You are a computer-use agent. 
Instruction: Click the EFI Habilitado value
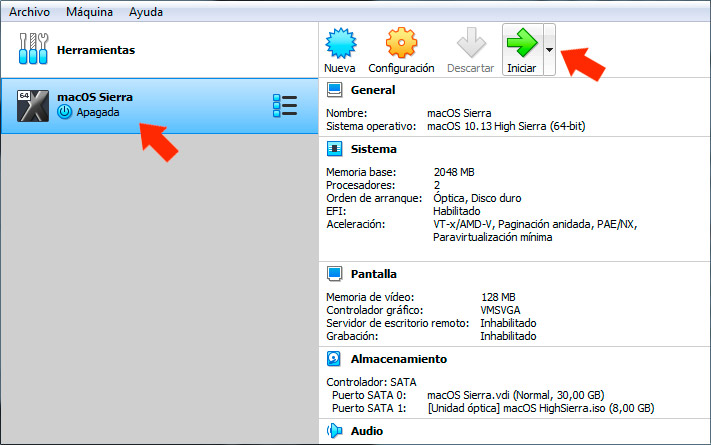pyautogui.click(x=457, y=211)
